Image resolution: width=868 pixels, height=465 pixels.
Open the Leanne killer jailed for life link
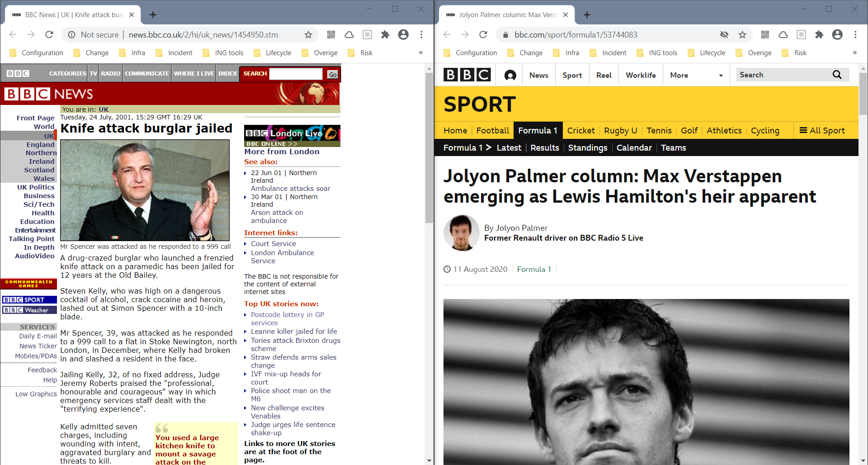pos(294,331)
